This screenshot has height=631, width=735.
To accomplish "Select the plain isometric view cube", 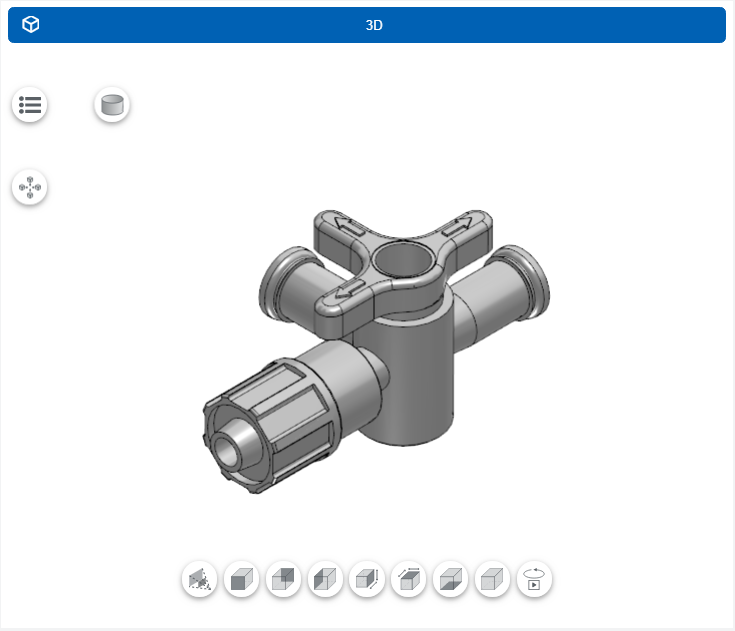I will [492, 579].
